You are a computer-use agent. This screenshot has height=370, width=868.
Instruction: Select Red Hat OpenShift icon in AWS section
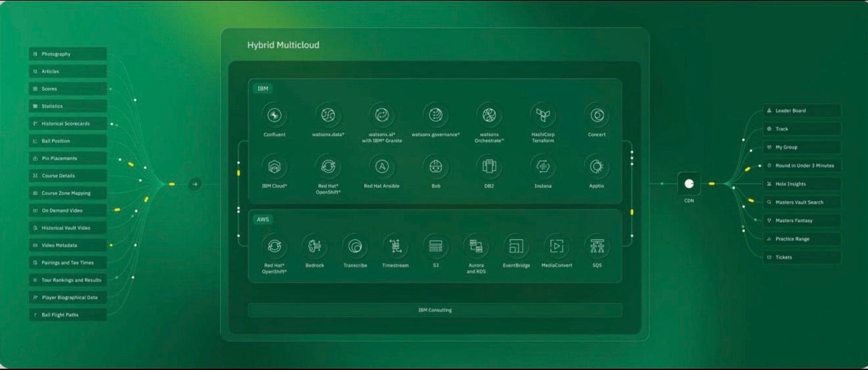pos(274,246)
